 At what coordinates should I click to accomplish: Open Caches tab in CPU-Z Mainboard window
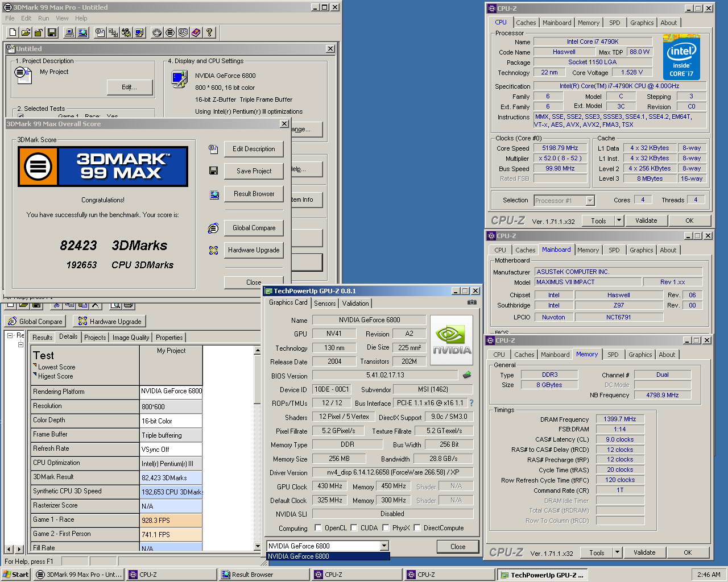pos(525,250)
